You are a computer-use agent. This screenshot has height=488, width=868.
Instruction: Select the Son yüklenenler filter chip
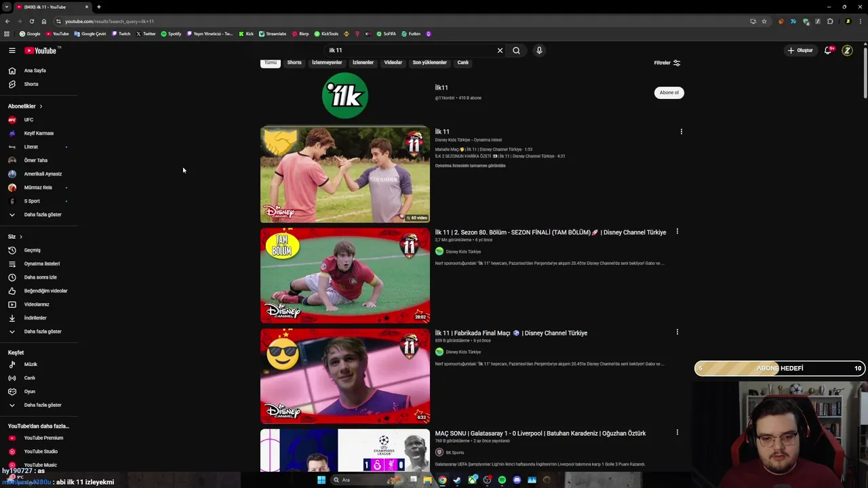(430, 62)
